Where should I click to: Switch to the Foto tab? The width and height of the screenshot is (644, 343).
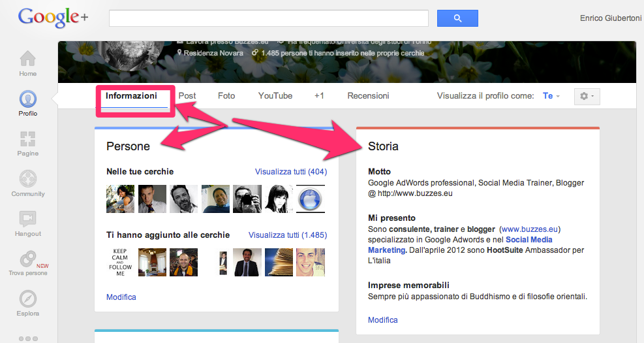[226, 96]
